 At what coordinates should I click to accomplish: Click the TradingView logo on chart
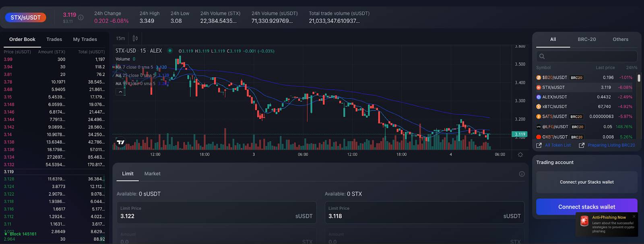120,142
